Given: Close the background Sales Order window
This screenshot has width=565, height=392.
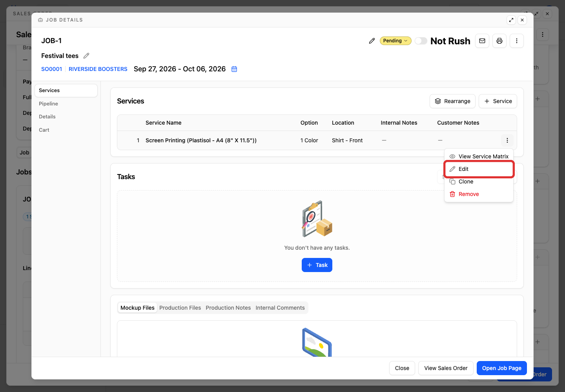Looking at the screenshot, I should click(547, 14).
